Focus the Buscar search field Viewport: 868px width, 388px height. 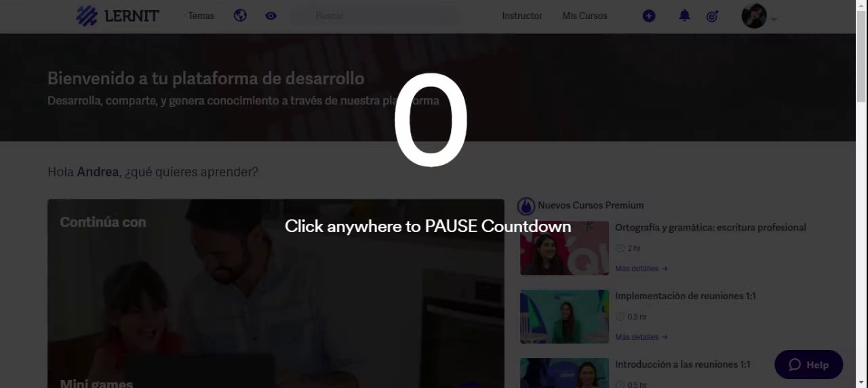coord(377,16)
